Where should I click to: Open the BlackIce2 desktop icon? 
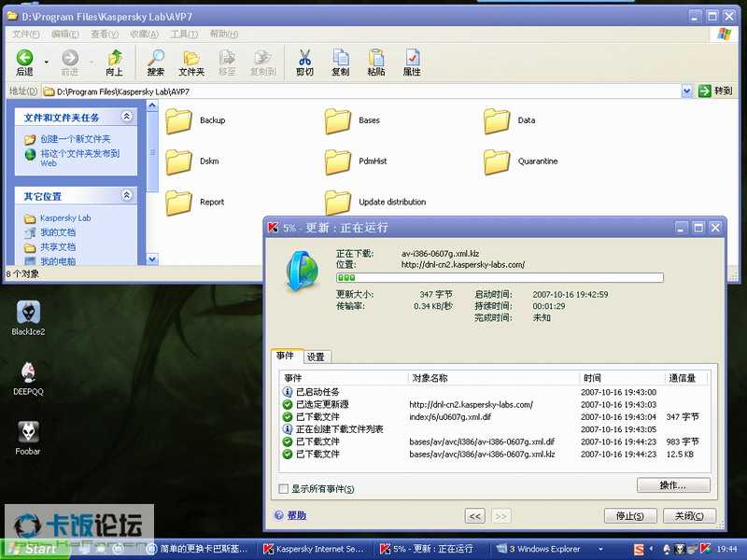point(28,318)
